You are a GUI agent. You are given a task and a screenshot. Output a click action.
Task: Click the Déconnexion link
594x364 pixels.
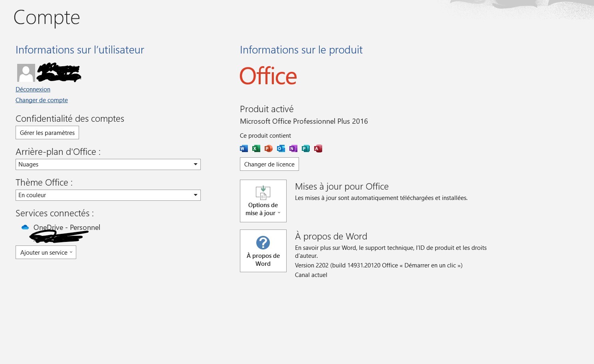[33, 89]
